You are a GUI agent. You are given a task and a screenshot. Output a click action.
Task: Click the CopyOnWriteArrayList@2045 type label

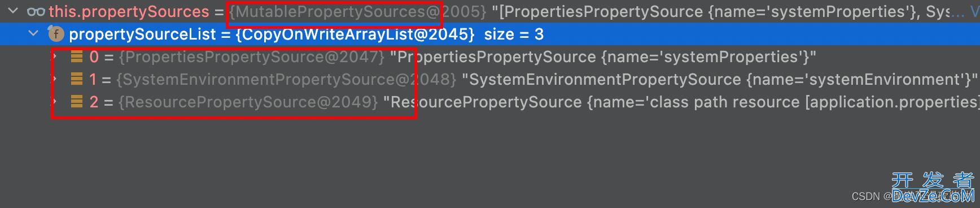click(x=355, y=34)
